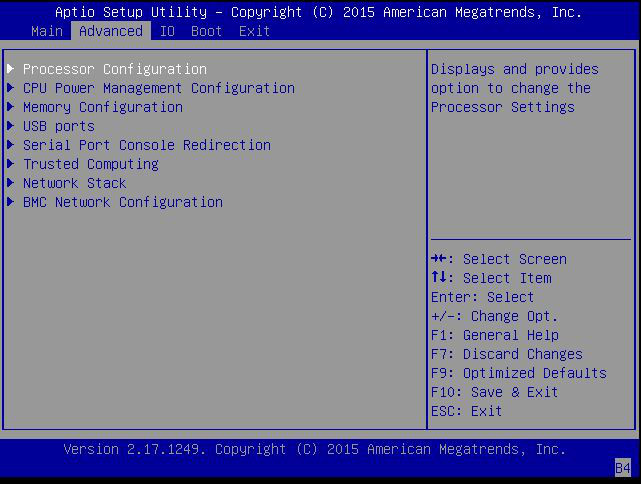Open Serial Port Console Redirection
The width and height of the screenshot is (641, 484).
147,145
